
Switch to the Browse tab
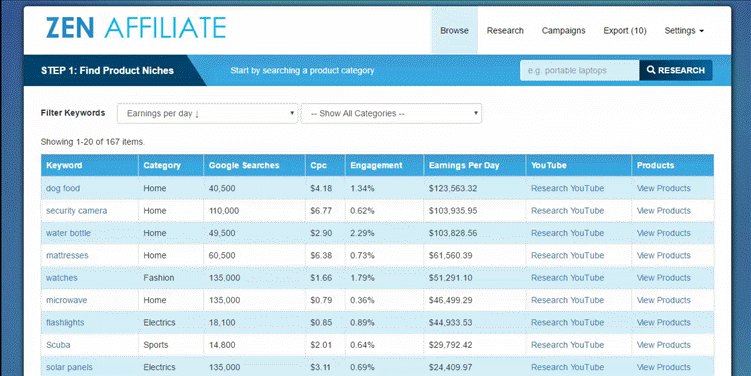pos(455,30)
